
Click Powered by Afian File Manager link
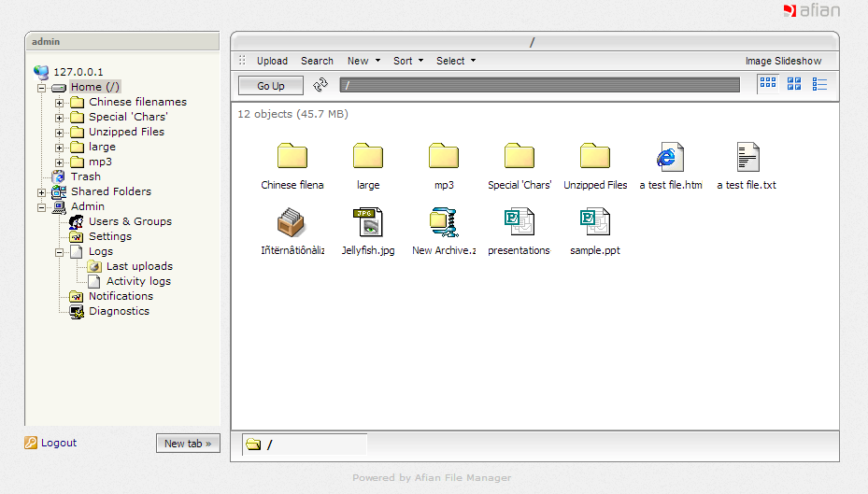tap(432, 478)
